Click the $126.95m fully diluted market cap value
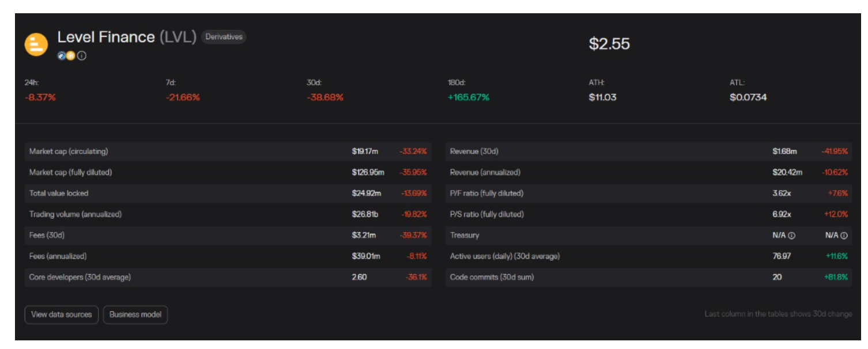The image size is (868, 349). pyautogui.click(x=368, y=172)
